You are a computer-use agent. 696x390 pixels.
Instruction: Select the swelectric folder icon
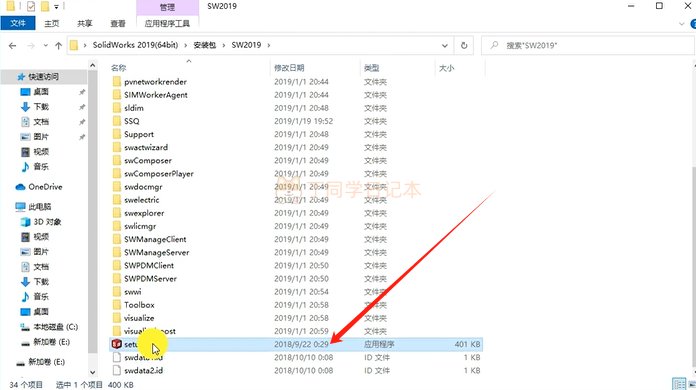(x=117, y=200)
